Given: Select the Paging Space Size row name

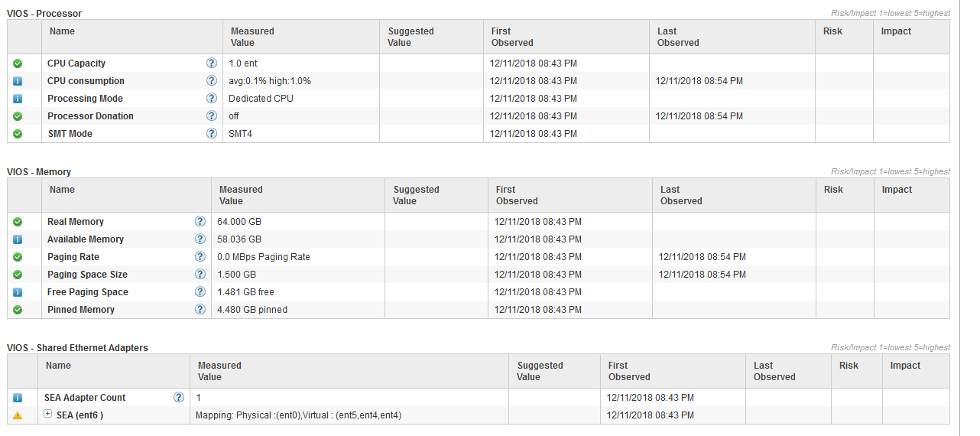Looking at the screenshot, I should click(87, 275).
